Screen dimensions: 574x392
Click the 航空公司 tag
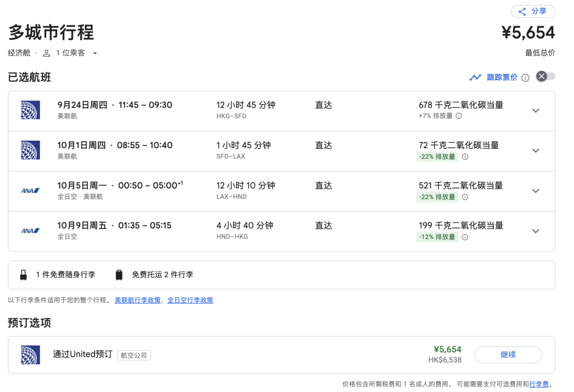(134, 355)
